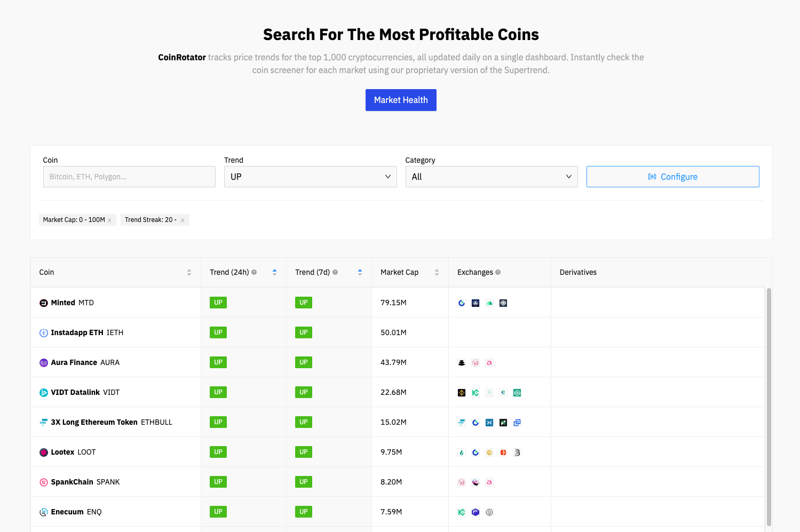Click the table's vertical scrollbar

coord(769,406)
